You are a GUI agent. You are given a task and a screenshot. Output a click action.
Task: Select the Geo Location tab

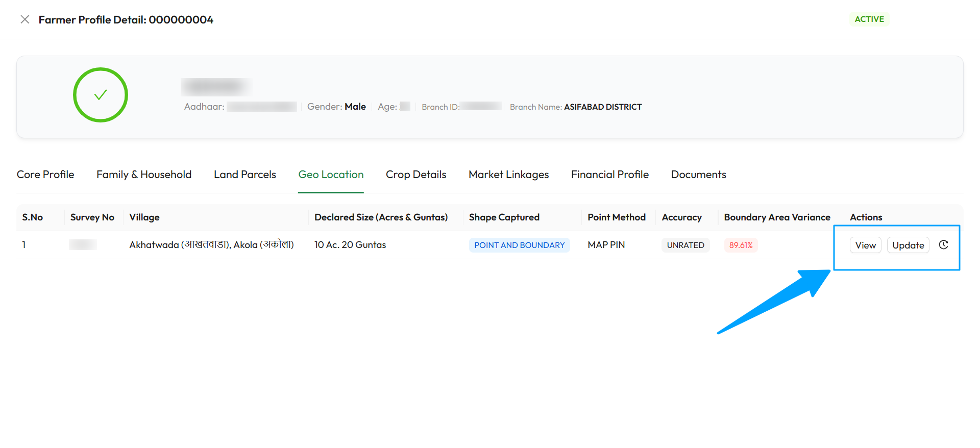pos(331,175)
